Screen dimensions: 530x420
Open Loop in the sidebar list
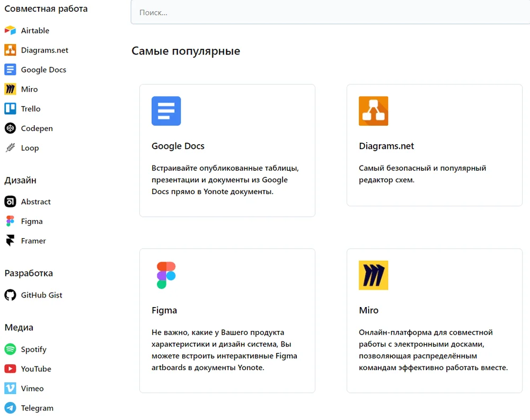pos(30,148)
